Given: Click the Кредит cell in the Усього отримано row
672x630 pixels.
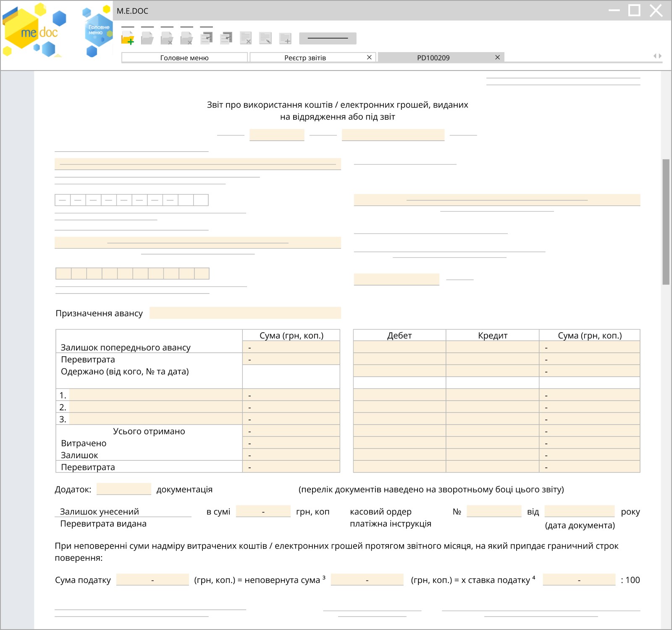Looking at the screenshot, I should 493,431.
